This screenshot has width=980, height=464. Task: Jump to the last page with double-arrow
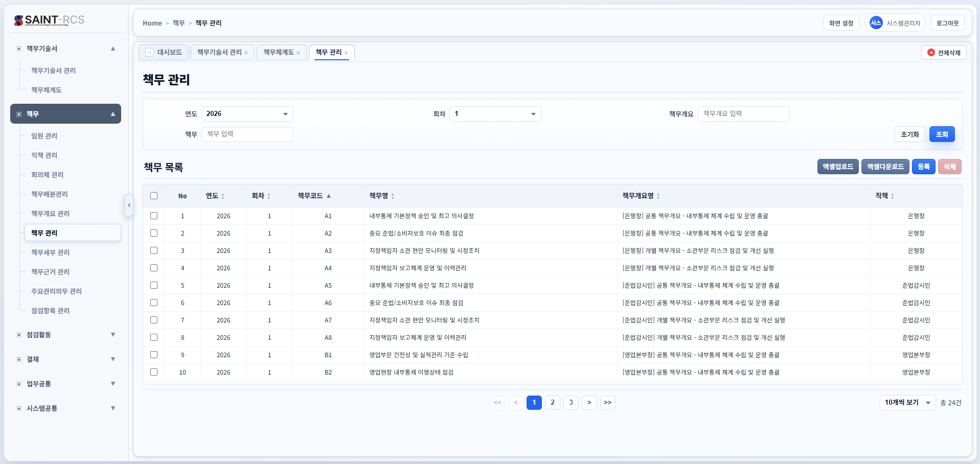tap(607, 402)
